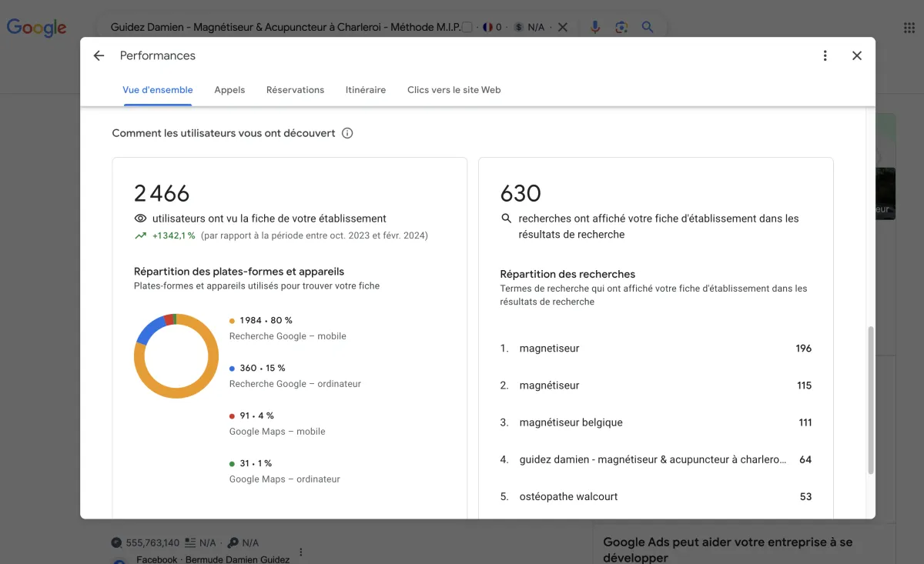Screen dimensions: 924x564
Task: Open three-dot menu of Facebook search result
Action: (301, 552)
